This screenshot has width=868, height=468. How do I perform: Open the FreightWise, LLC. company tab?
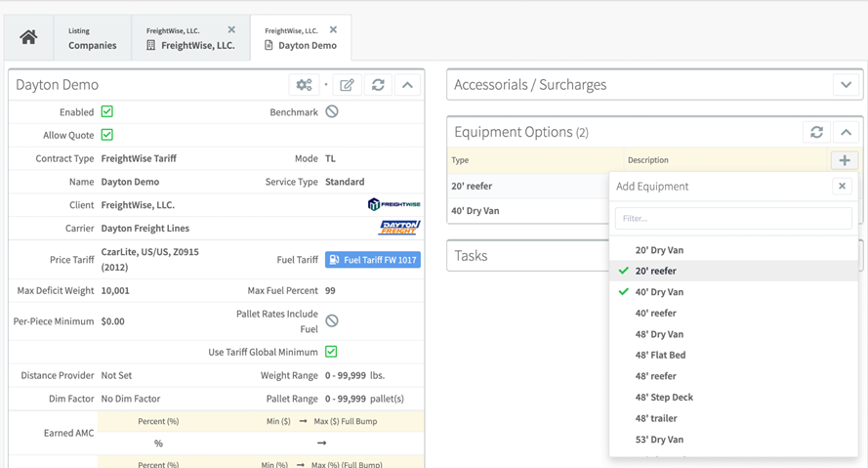click(189, 38)
